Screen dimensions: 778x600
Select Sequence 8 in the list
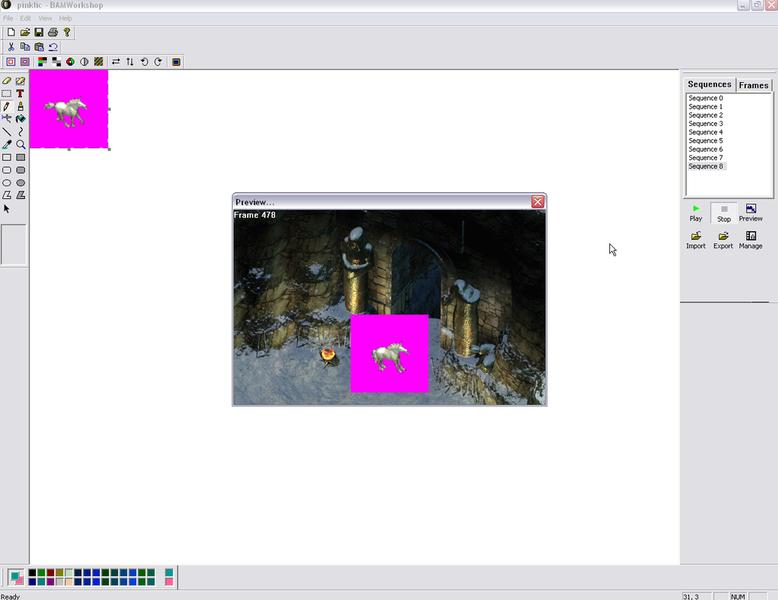click(706, 166)
